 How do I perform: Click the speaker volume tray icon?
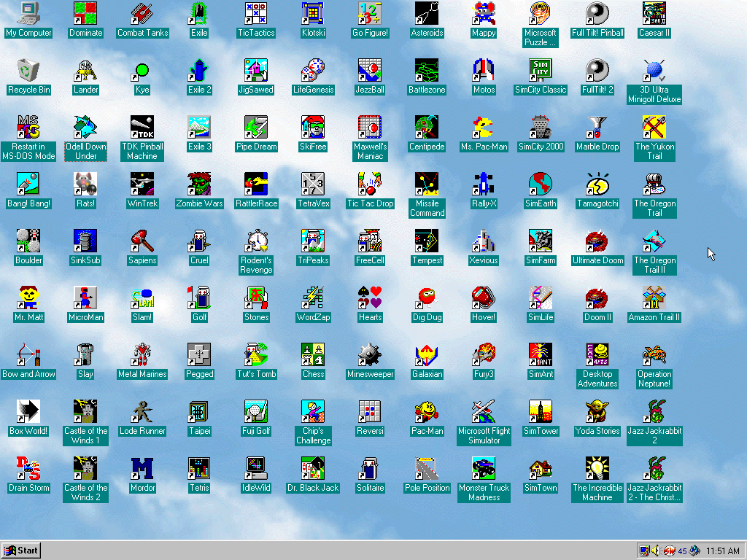[656, 551]
